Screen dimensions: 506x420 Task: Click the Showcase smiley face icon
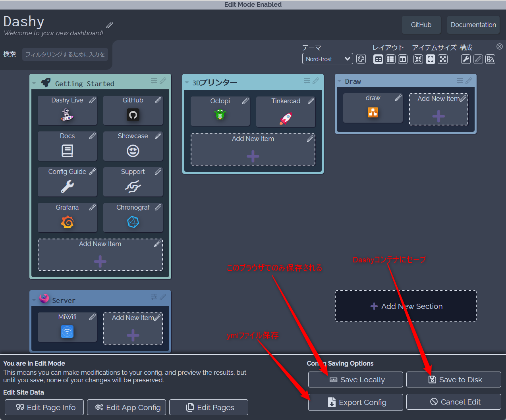pyautogui.click(x=133, y=151)
